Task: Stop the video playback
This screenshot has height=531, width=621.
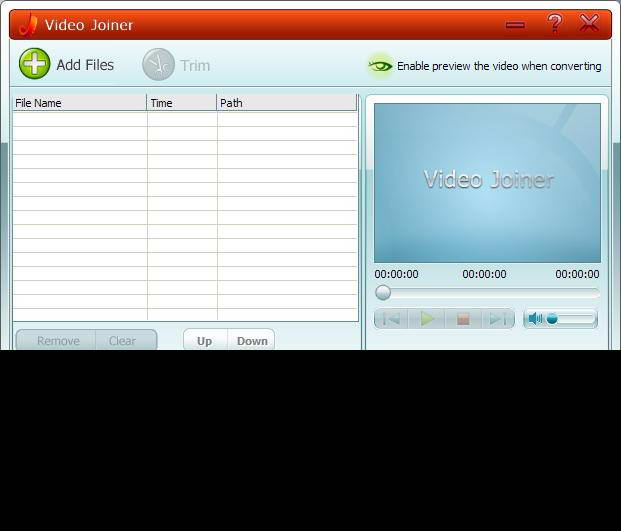Action: click(x=463, y=319)
